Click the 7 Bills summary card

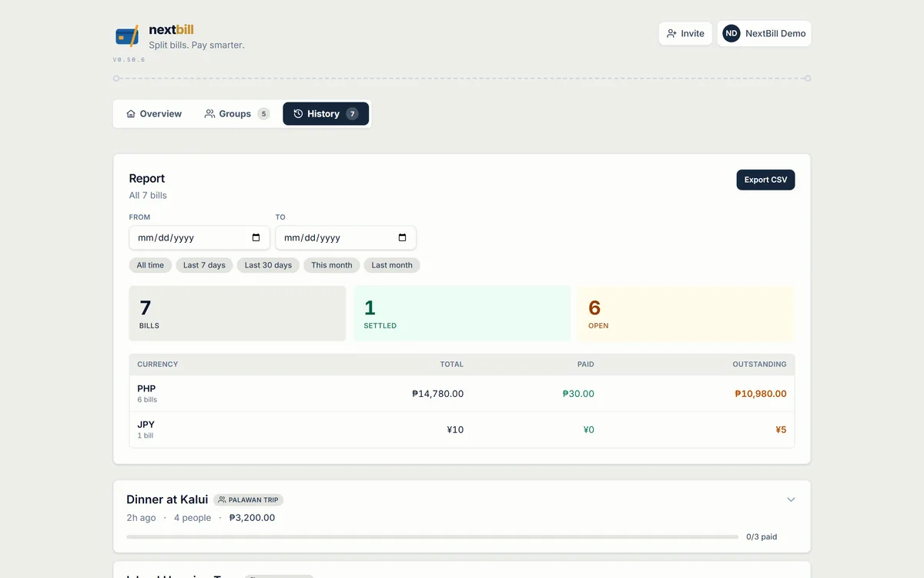[237, 314]
